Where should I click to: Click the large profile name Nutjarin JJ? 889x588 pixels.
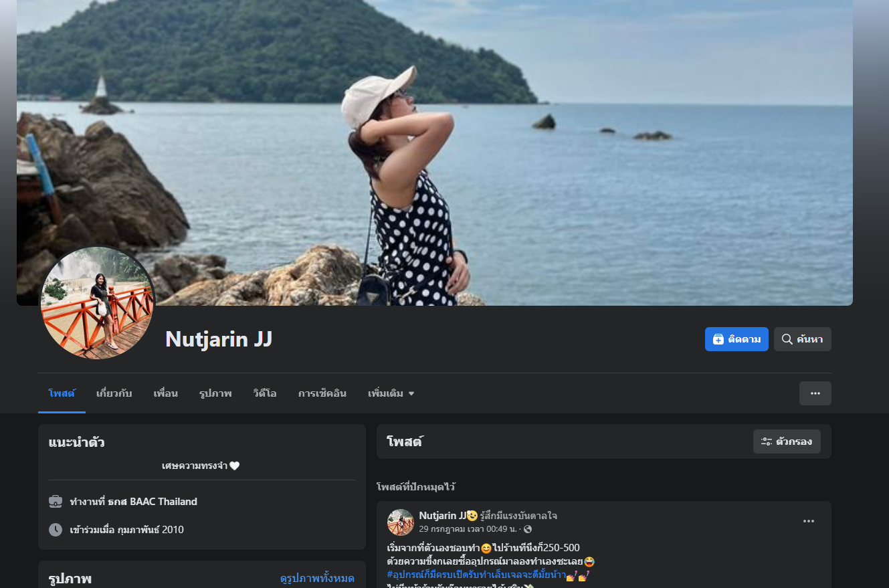pyautogui.click(x=219, y=339)
